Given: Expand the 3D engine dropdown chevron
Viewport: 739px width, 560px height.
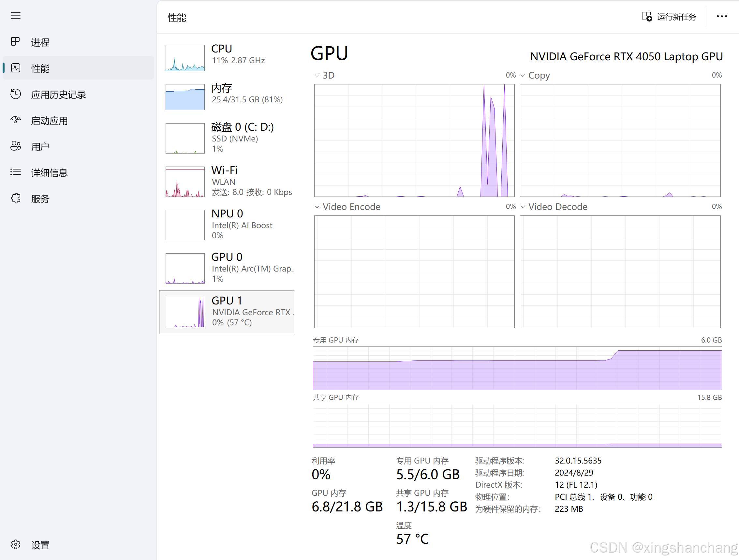Looking at the screenshot, I should tap(317, 76).
